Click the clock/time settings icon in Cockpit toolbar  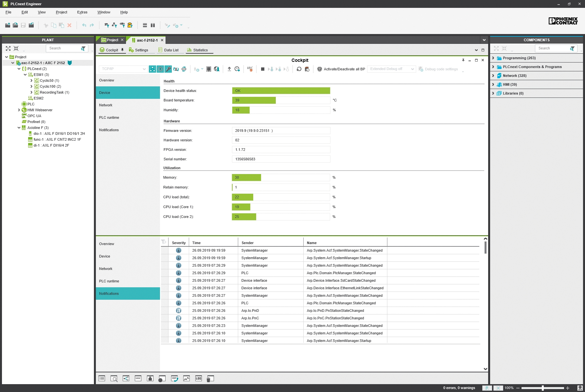click(x=237, y=69)
